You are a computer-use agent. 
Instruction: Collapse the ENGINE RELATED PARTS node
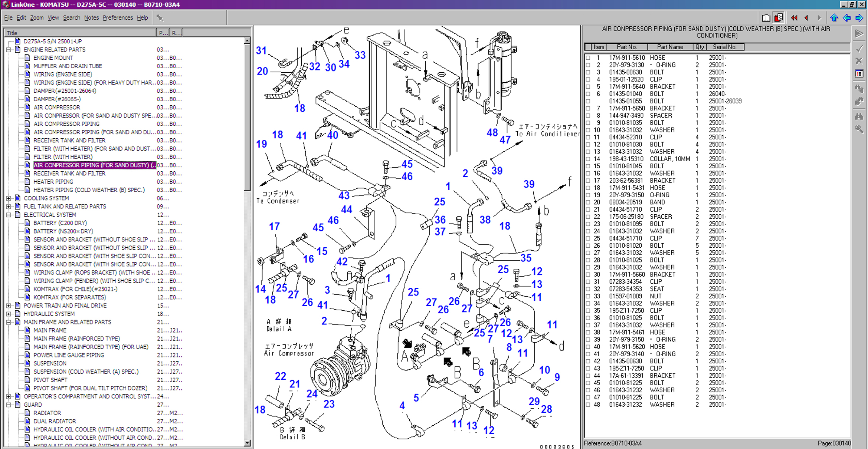(x=9, y=50)
